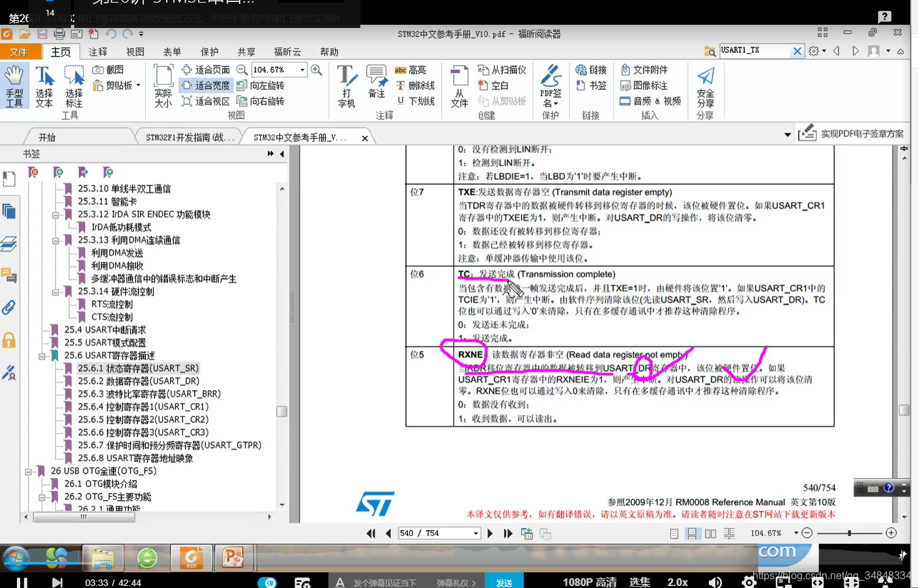
Task: Select Fit Visible (适合视区)
Action: click(205, 101)
